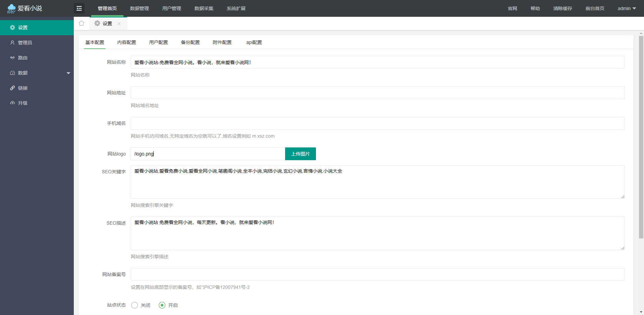Expand the 数据 sidebar submenu arrow
Screen dimensions: 644x315
tap(68, 73)
